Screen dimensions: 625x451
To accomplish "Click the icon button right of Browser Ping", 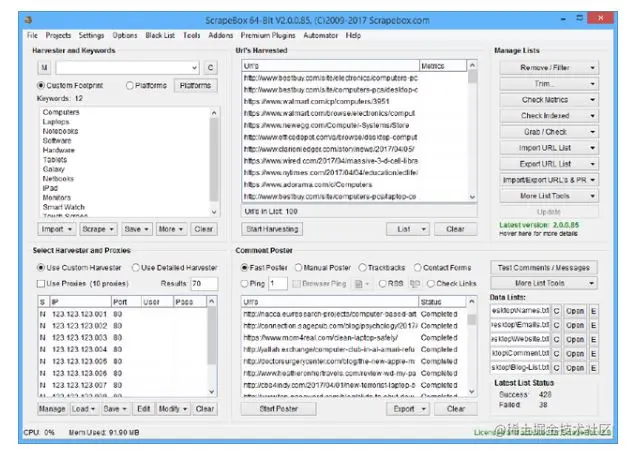I will 362,284.
